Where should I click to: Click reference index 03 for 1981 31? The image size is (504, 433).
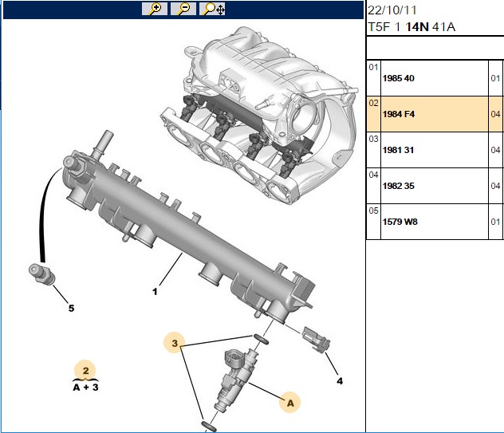pos(373,139)
